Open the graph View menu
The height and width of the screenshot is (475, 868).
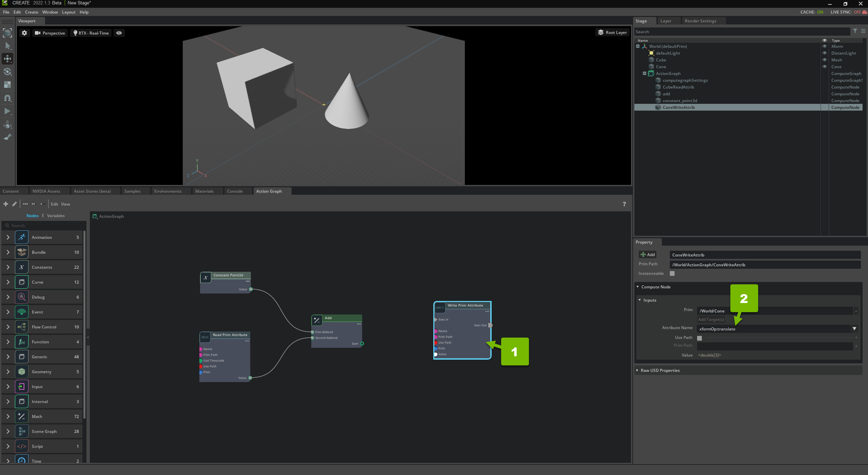point(65,204)
